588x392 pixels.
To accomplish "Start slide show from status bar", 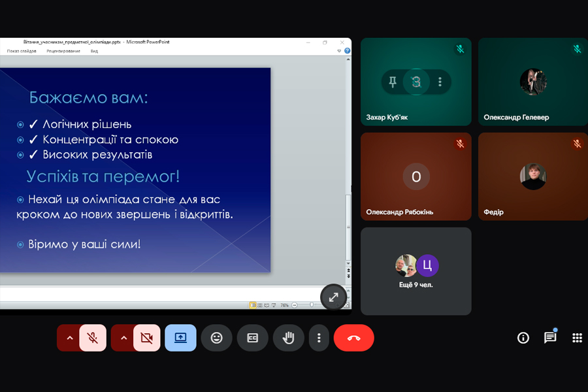I will pos(274,305).
